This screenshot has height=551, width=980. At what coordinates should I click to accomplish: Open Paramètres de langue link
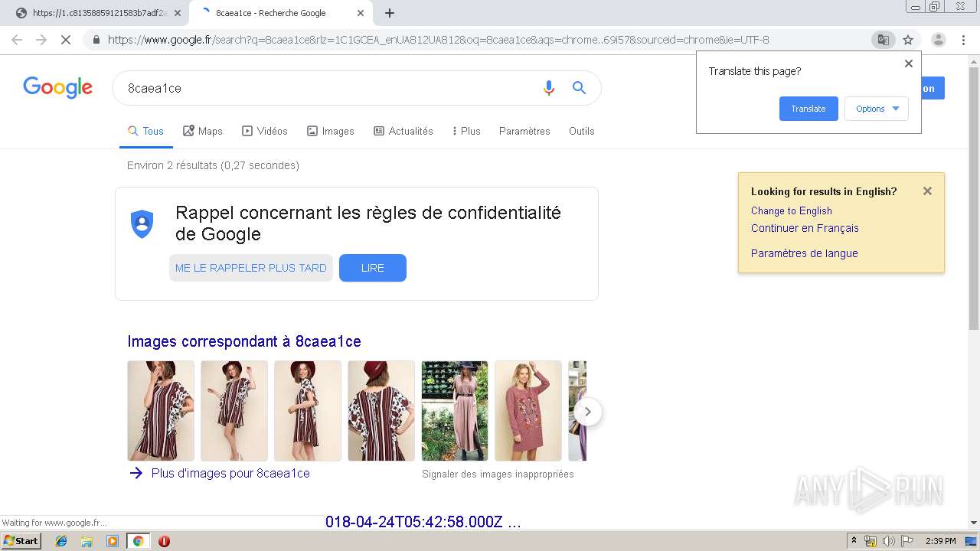805,253
